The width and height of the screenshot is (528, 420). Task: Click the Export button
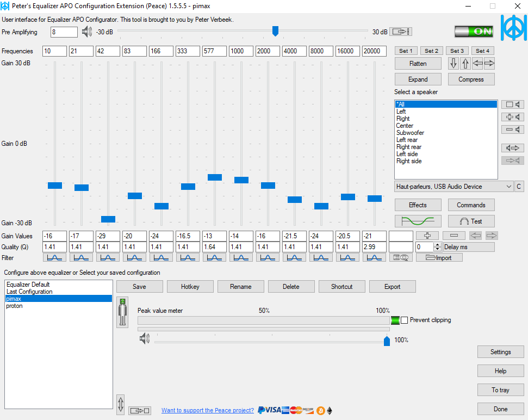click(x=392, y=287)
